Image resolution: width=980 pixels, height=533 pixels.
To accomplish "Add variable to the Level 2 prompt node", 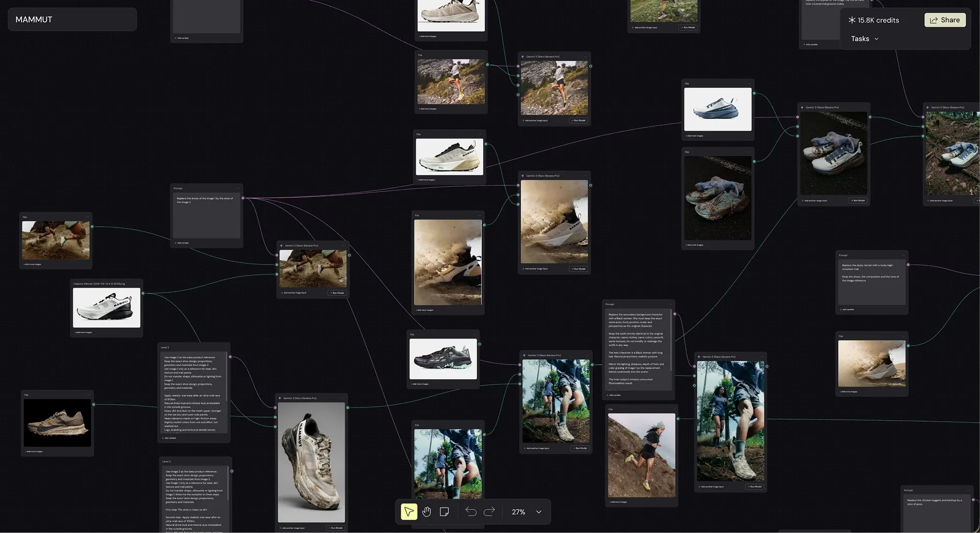I will point(169,438).
